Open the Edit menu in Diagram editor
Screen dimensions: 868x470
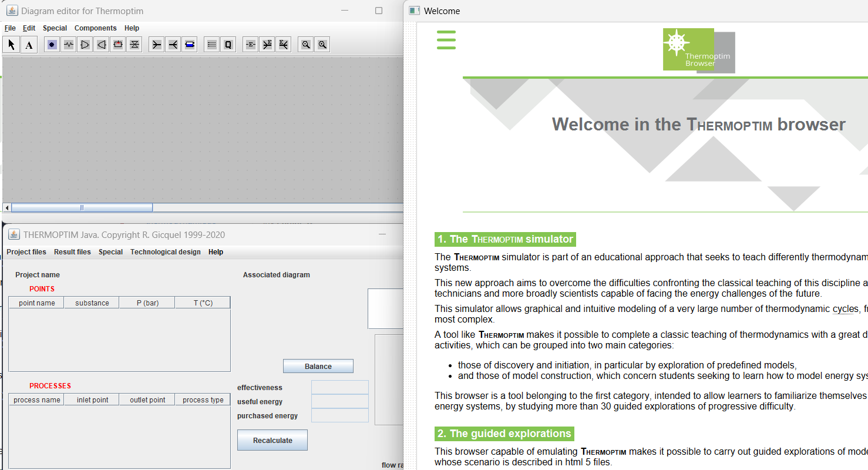(x=29, y=28)
